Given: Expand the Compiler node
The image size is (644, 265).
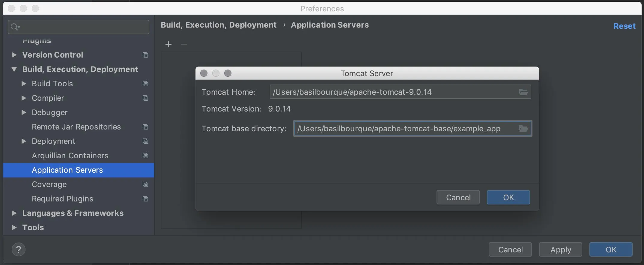Looking at the screenshot, I should coord(24,98).
